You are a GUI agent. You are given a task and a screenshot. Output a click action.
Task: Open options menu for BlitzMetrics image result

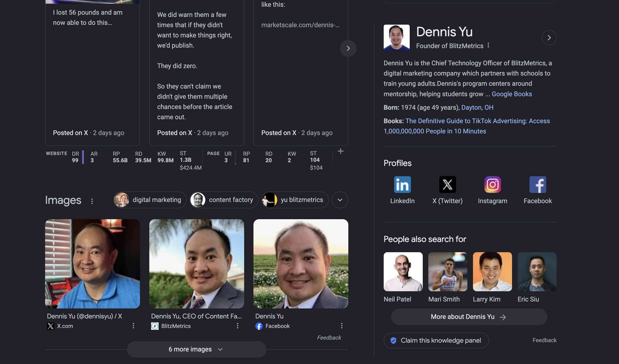237,326
